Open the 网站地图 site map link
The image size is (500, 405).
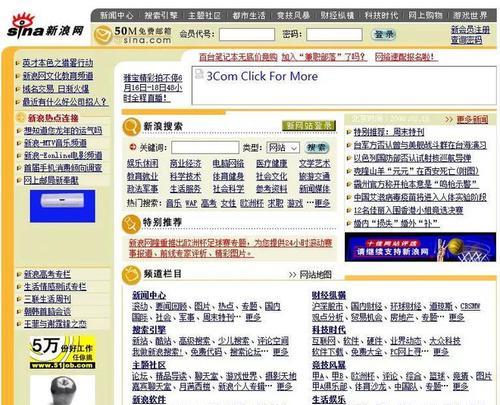(315, 275)
